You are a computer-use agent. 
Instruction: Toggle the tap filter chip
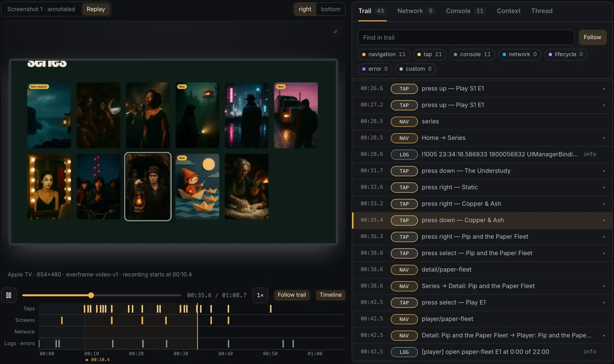pos(429,54)
